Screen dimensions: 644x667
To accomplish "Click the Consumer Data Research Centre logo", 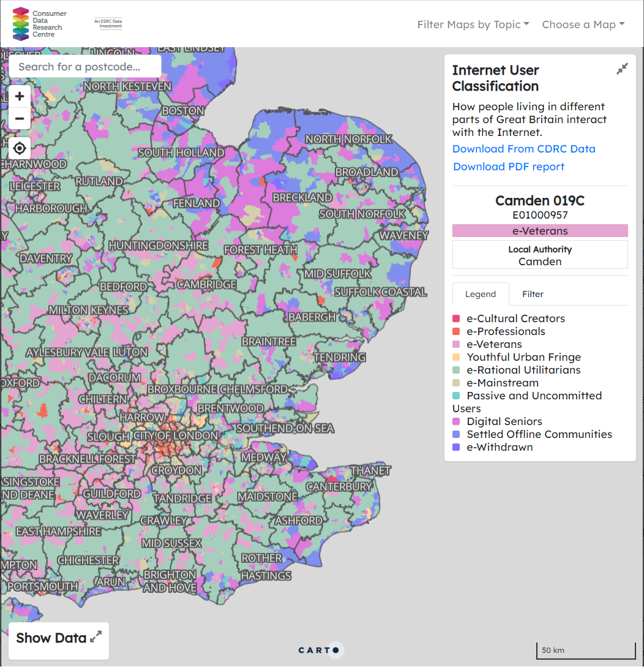I will [x=40, y=24].
